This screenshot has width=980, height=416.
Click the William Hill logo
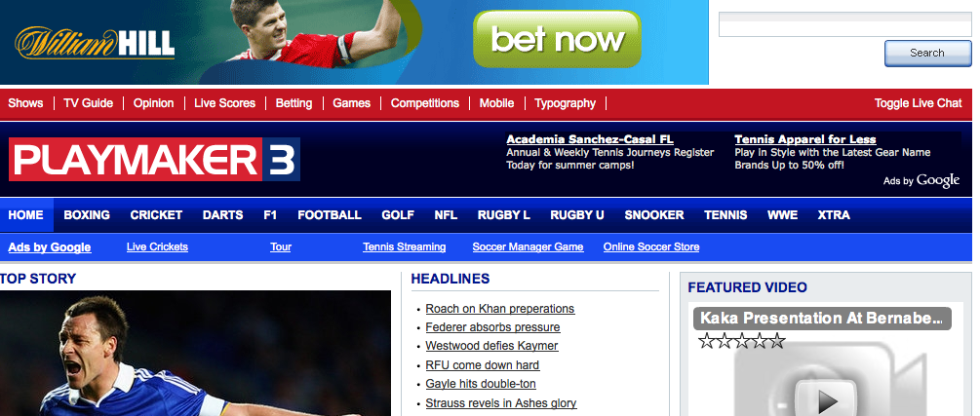[x=95, y=43]
